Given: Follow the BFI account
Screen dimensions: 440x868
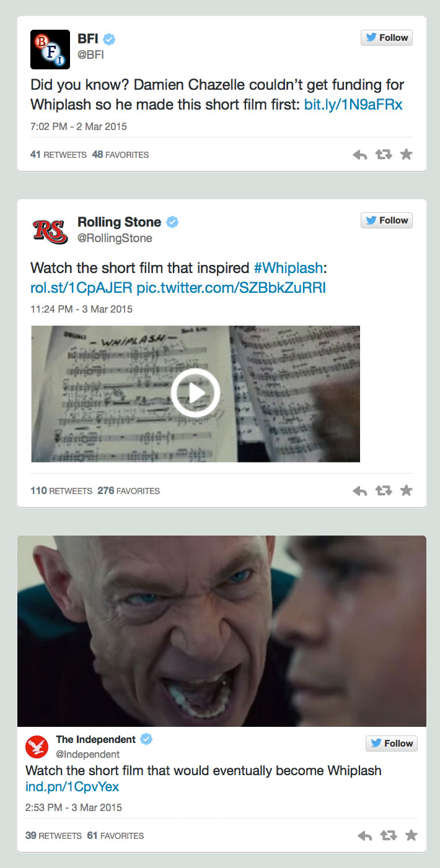Looking at the screenshot, I should 387,38.
